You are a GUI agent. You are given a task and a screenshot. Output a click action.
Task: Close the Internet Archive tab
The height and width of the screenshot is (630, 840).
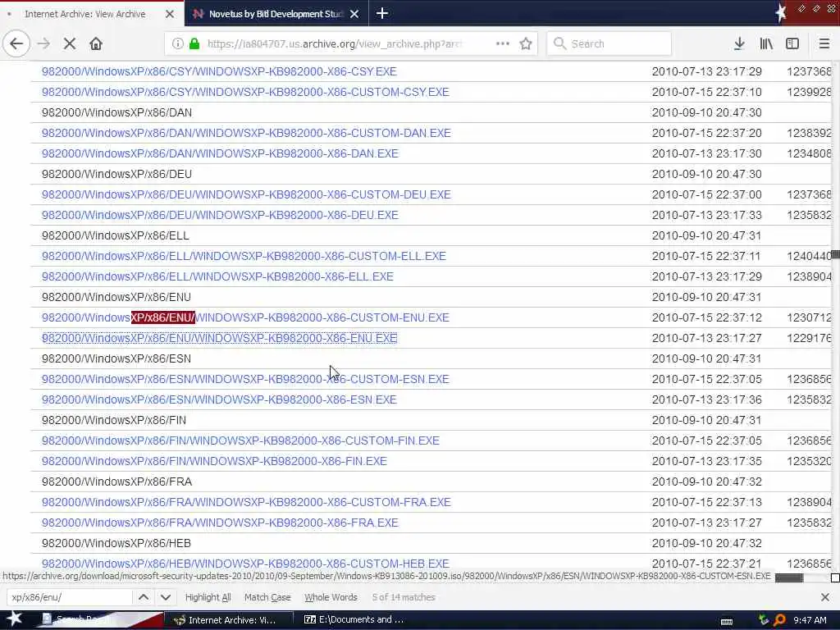click(170, 14)
